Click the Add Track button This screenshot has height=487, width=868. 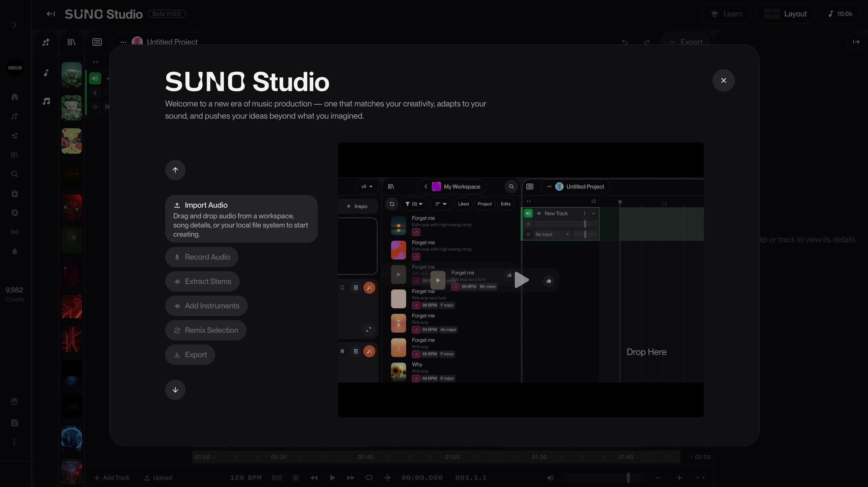click(x=112, y=477)
